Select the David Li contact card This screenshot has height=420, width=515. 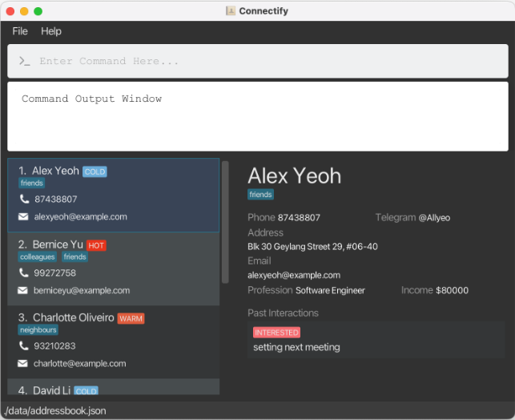pos(113,387)
